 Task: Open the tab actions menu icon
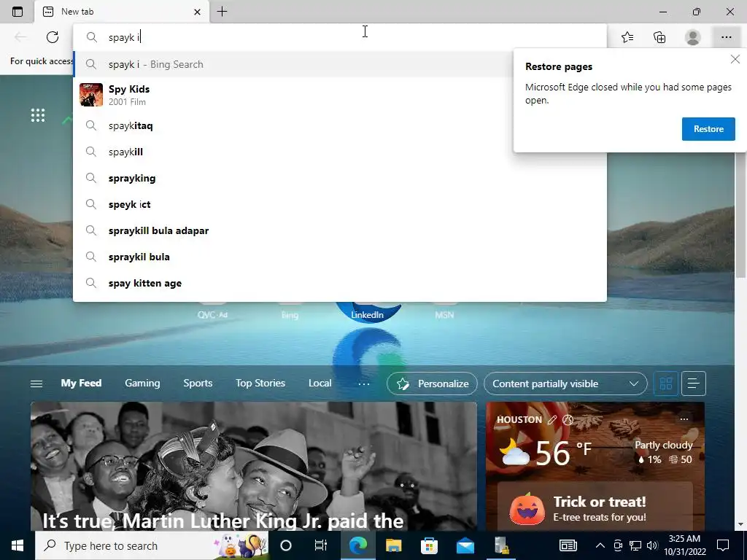coord(18,12)
